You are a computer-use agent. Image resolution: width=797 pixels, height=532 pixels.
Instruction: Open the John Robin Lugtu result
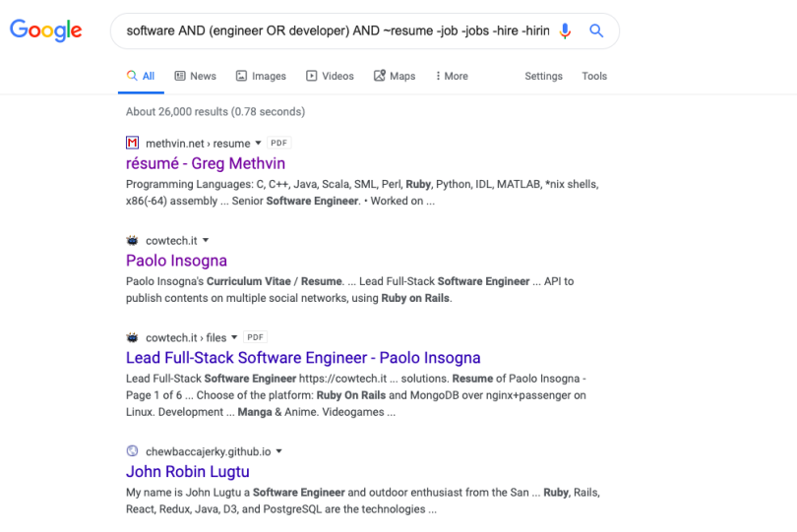[188, 472]
